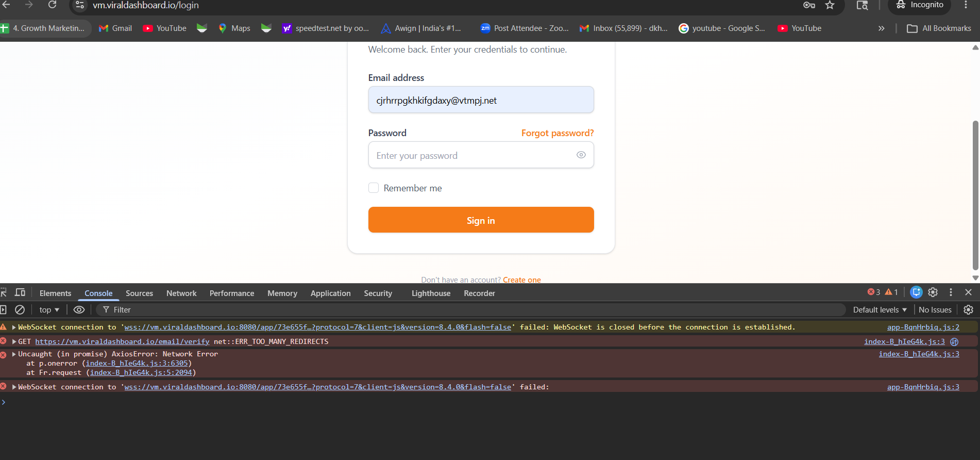Toggle the device toolbar icon in DevTools
The height and width of the screenshot is (460, 980).
[x=20, y=292]
